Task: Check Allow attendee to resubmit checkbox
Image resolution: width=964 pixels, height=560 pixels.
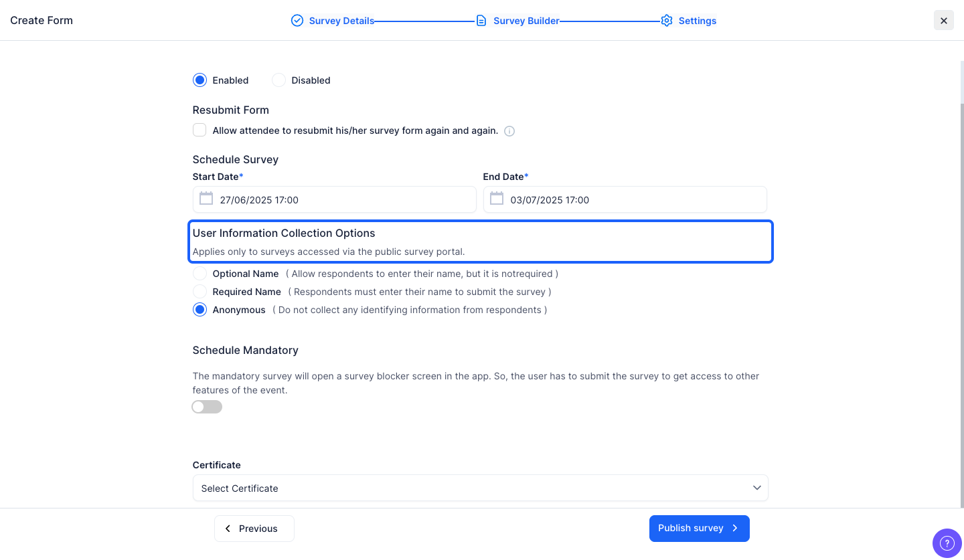Action: [199, 130]
